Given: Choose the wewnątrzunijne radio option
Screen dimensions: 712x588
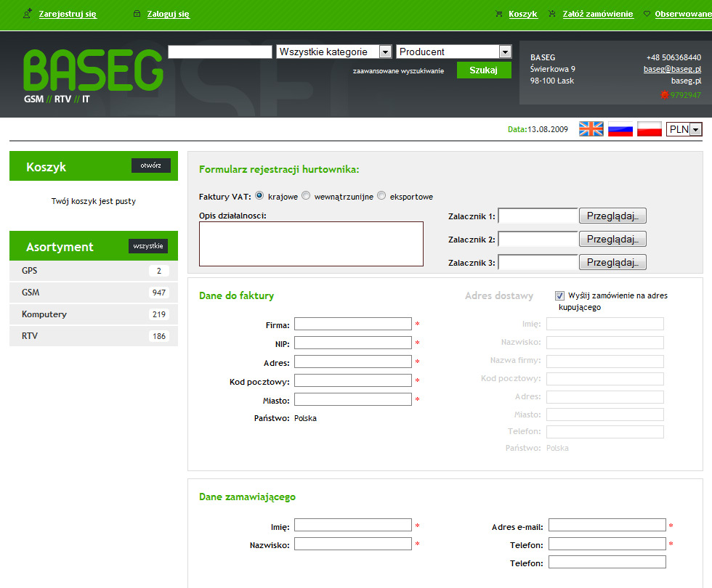Looking at the screenshot, I should (x=306, y=195).
